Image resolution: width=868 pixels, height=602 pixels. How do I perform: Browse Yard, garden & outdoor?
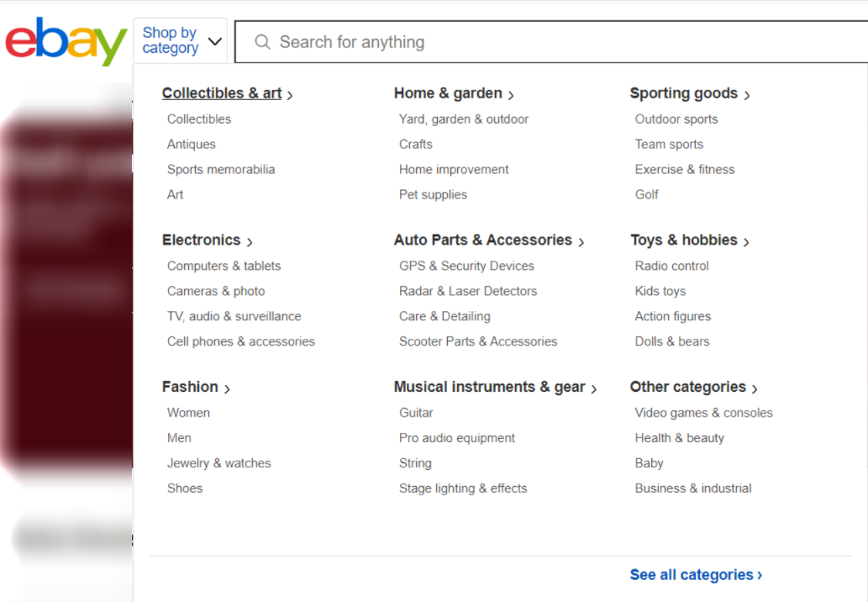pos(464,119)
